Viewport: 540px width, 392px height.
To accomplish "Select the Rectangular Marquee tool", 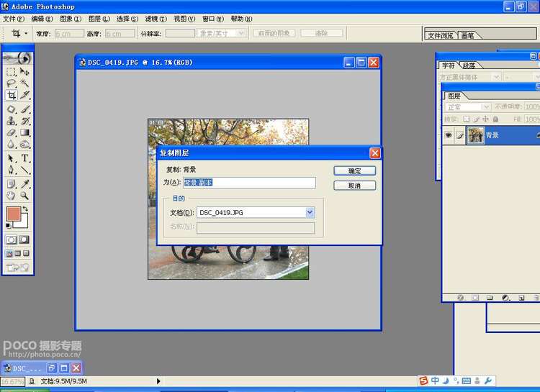I will (11, 72).
